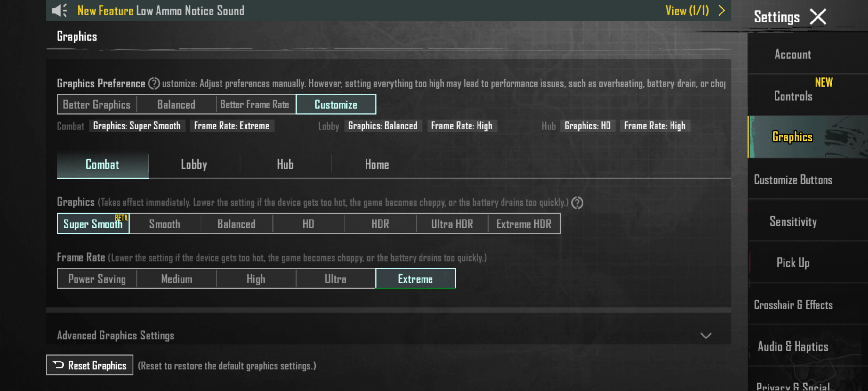Switch to the Hub tab
This screenshot has width=868, height=391.
point(285,164)
